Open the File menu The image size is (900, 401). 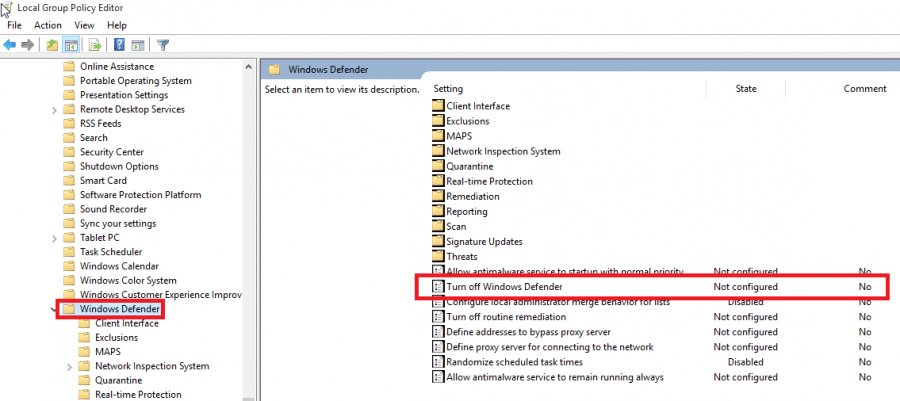(14, 25)
